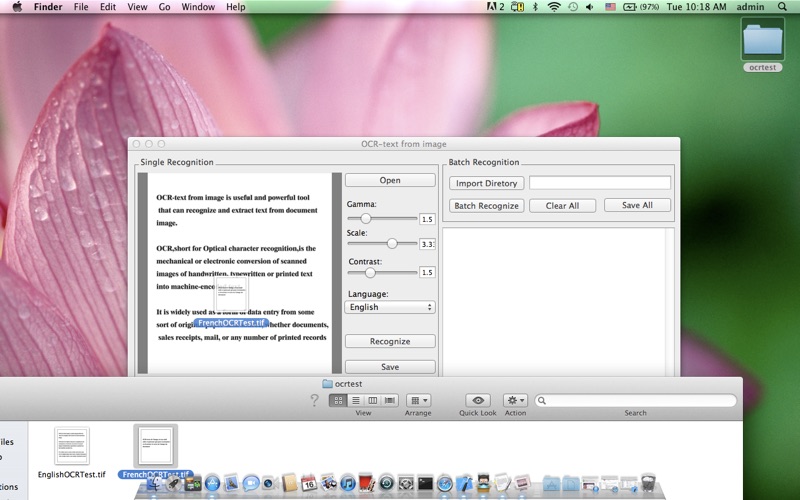
Task: Open the Arrange dropdown in Finder toolbar
Action: click(418, 401)
